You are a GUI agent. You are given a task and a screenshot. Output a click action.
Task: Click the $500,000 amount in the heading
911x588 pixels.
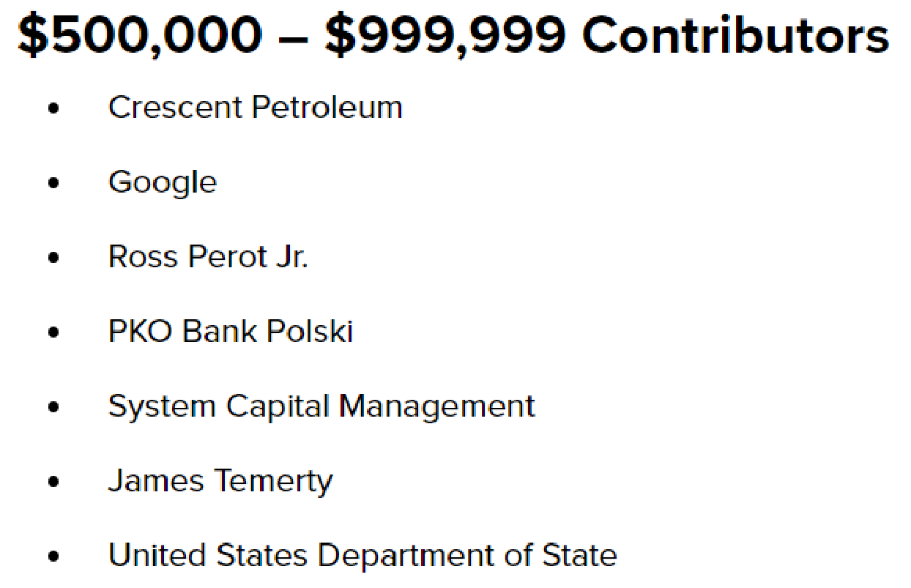click(139, 35)
